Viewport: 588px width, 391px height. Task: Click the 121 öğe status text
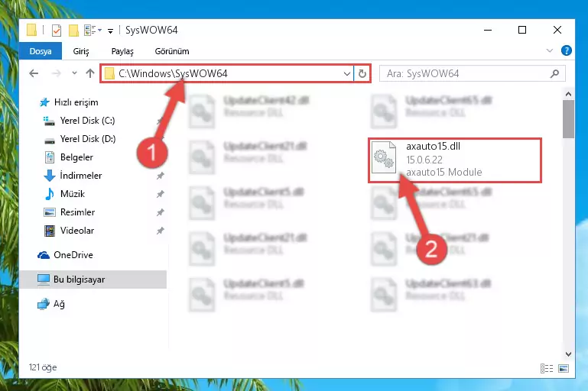(43, 367)
